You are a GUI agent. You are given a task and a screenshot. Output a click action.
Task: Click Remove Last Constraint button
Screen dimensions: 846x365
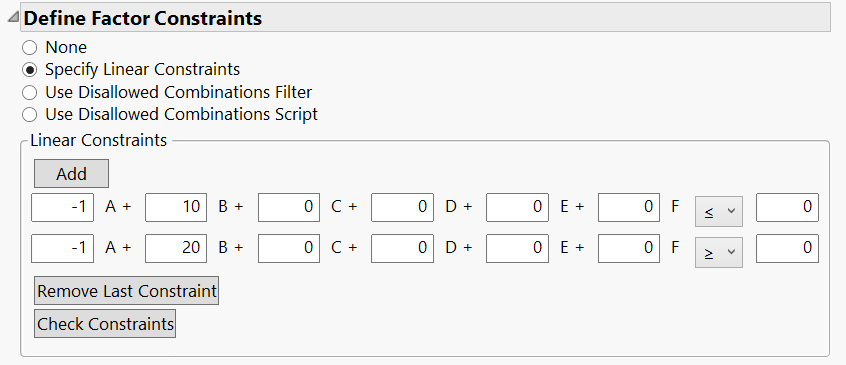pos(126,291)
